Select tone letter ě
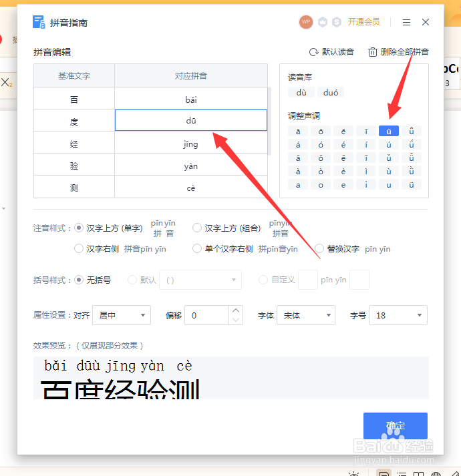461x476 pixels. [x=343, y=158]
